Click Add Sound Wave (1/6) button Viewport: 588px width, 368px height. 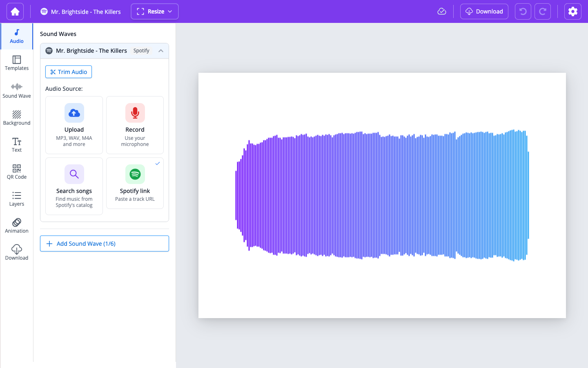pyautogui.click(x=105, y=244)
